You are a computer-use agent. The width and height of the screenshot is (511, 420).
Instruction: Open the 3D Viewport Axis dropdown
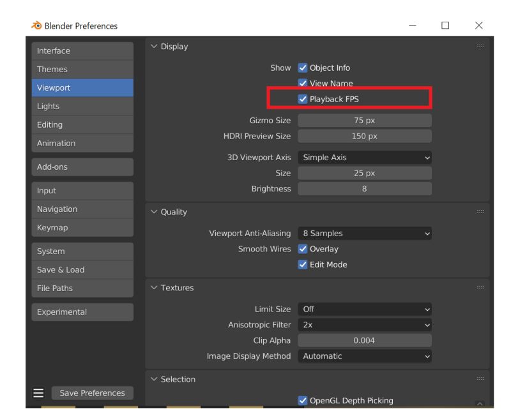click(365, 158)
